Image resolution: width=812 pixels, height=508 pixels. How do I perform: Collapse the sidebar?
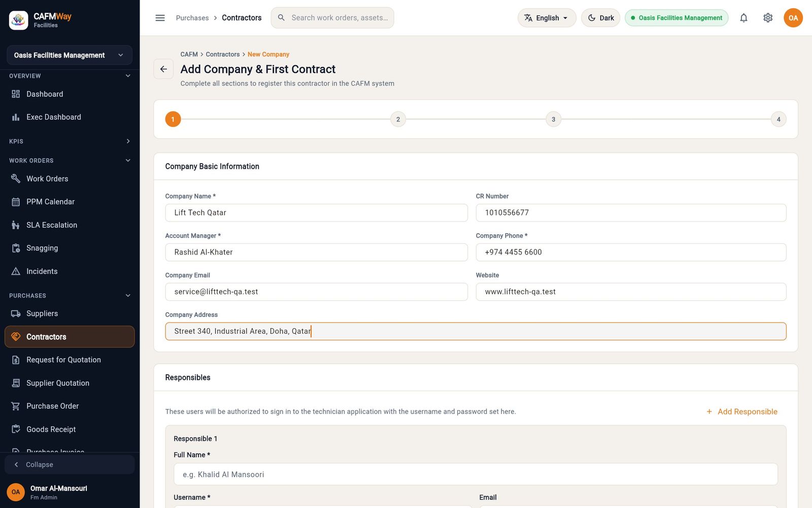[x=70, y=464]
